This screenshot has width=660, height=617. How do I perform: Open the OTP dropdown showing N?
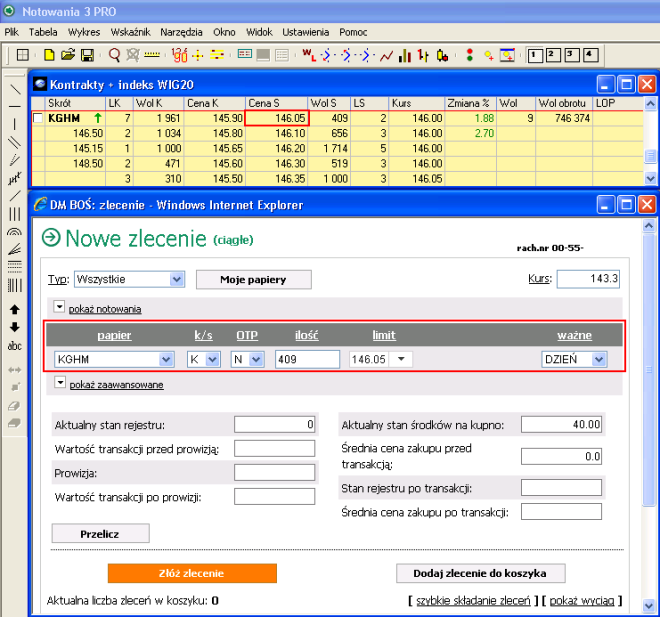pos(256,359)
